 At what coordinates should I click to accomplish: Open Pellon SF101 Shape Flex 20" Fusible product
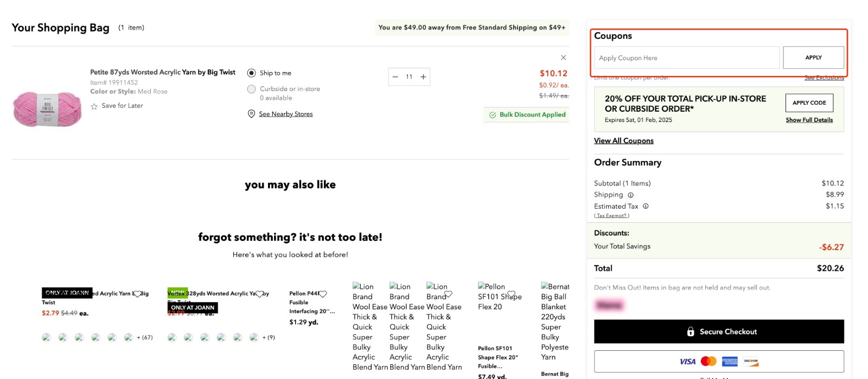coord(498,357)
